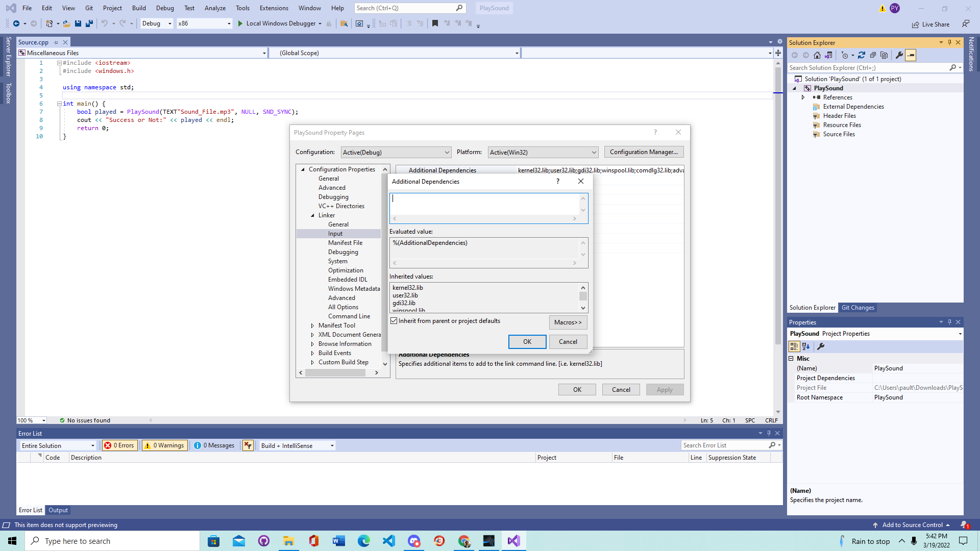Click Categorized icon in Properties panel
This screenshot has width=980, height=551.
point(794,346)
